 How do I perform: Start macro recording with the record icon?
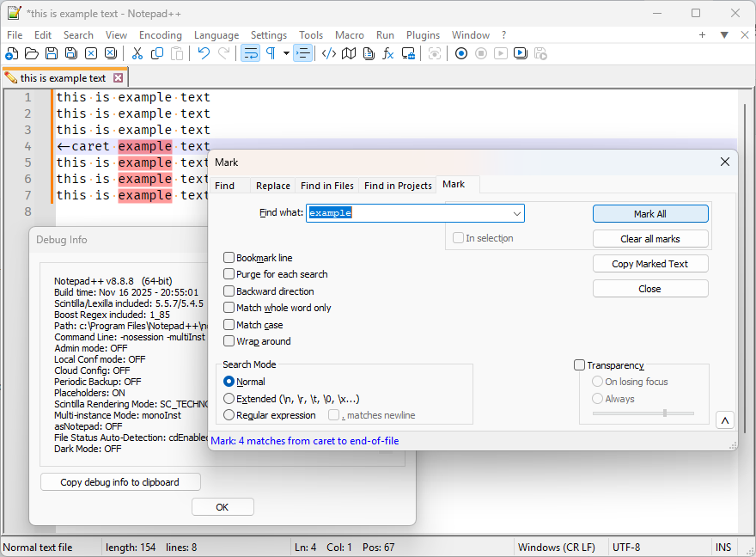[461, 53]
